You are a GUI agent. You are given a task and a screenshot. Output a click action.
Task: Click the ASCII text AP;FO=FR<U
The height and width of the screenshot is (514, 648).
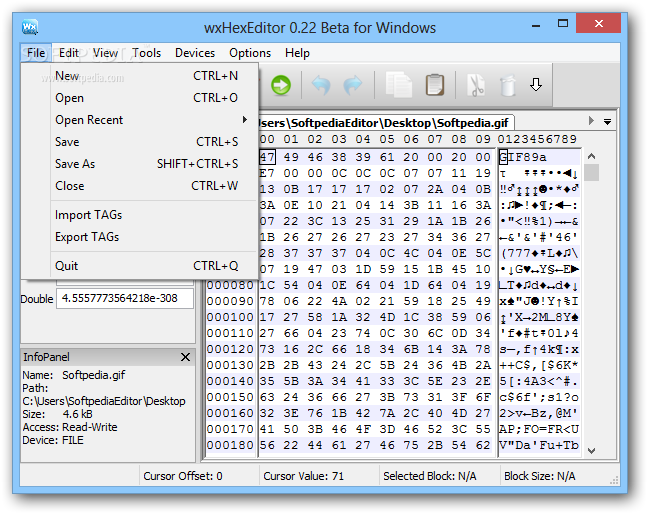539,429
